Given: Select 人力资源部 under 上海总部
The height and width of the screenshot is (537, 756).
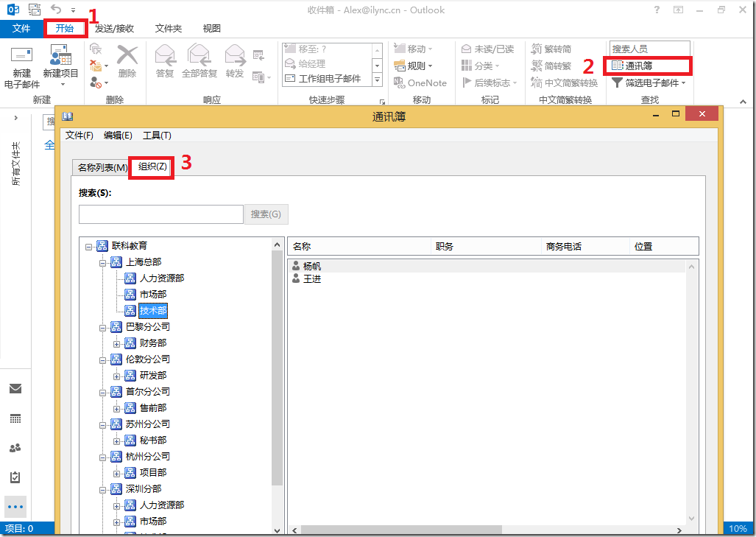Looking at the screenshot, I should coord(161,278).
